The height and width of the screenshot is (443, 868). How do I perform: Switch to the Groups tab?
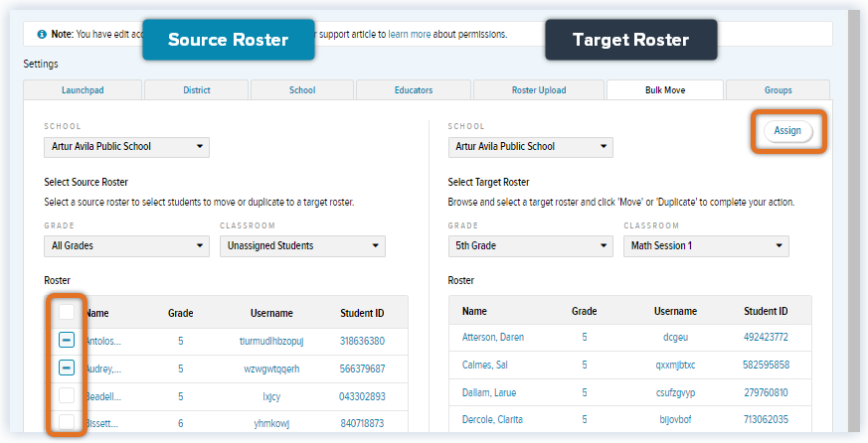[778, 90]
